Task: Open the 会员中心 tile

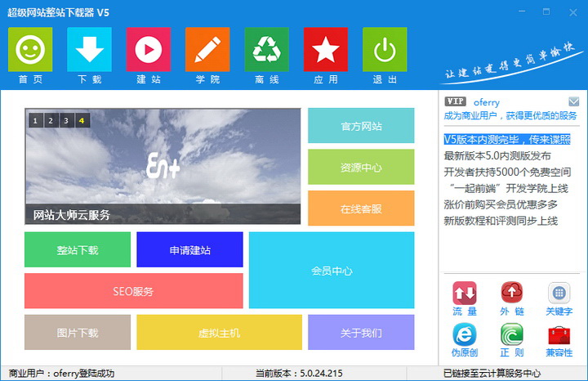Action: click(x=332, y=271)
